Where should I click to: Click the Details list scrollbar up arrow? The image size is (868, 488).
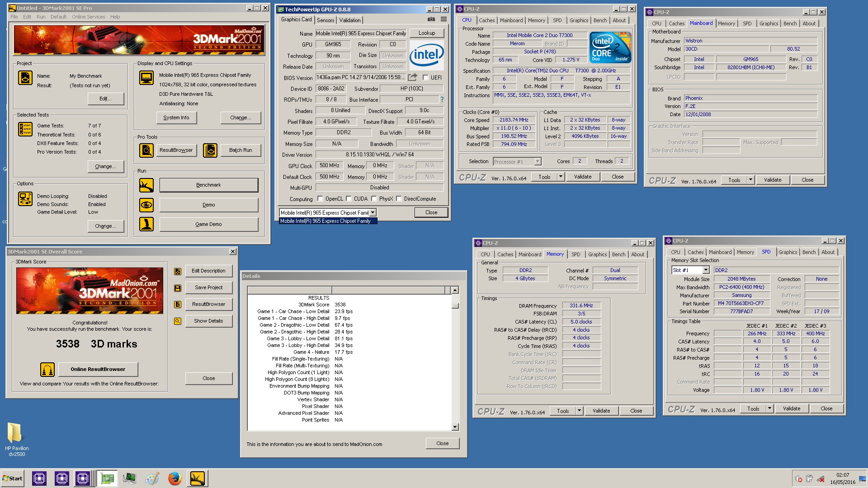click(x=455, y=290)
